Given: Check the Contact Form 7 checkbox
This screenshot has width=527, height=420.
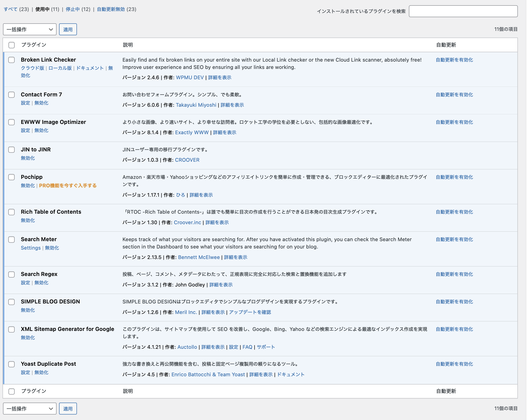Looking at the screenshot, I should (11, 95).
